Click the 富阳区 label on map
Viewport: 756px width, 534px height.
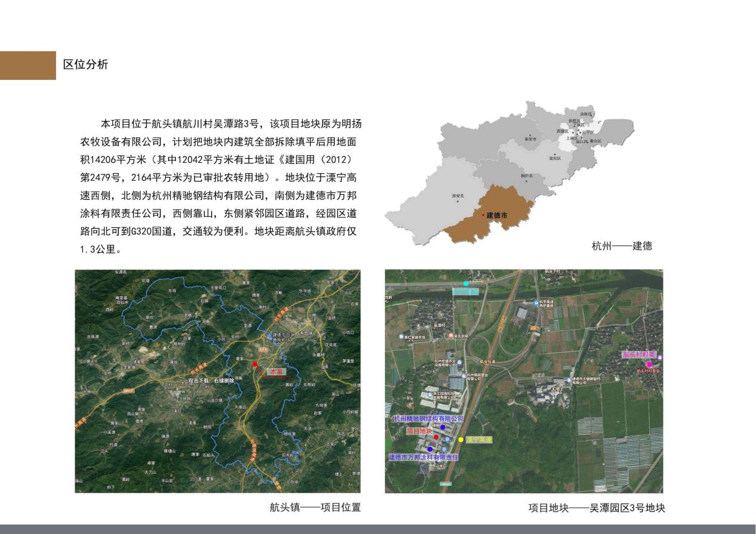pos(555,158)
